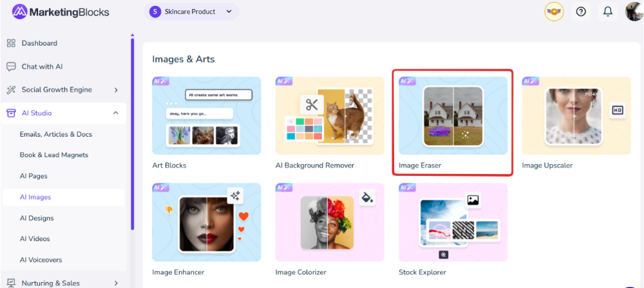Go to Emails, Articles & Docs
The height and width of the screenshot is (288, 644).
pyautogui.click(x=56, y=134)
